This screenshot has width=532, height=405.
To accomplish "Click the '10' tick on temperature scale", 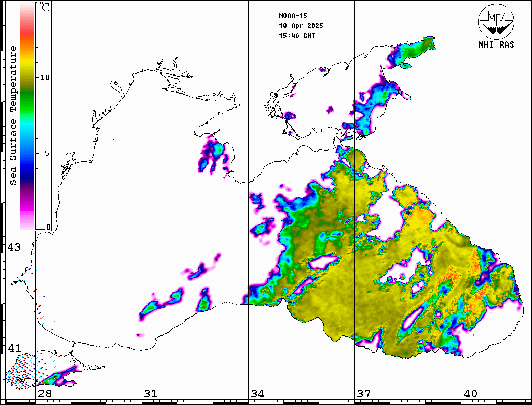I will [x=45, y=77].
